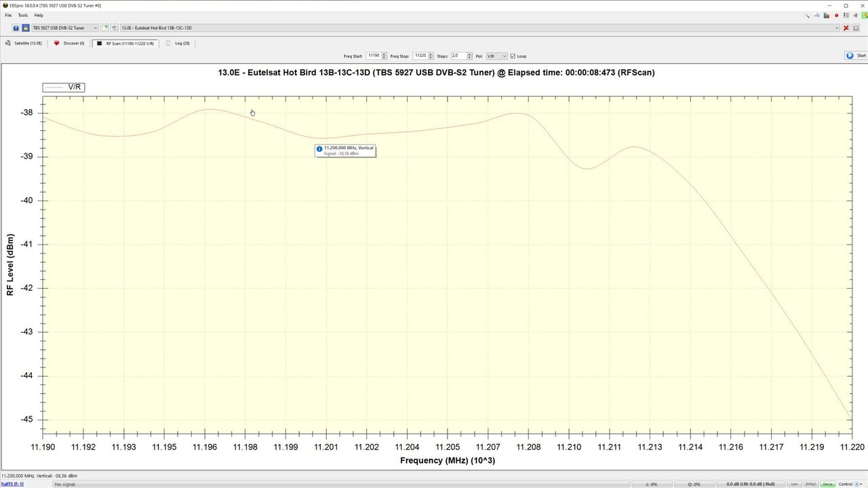Switch to the Log (28) tab
Viewport: 868px width, 488px height.
coord(178,43)
